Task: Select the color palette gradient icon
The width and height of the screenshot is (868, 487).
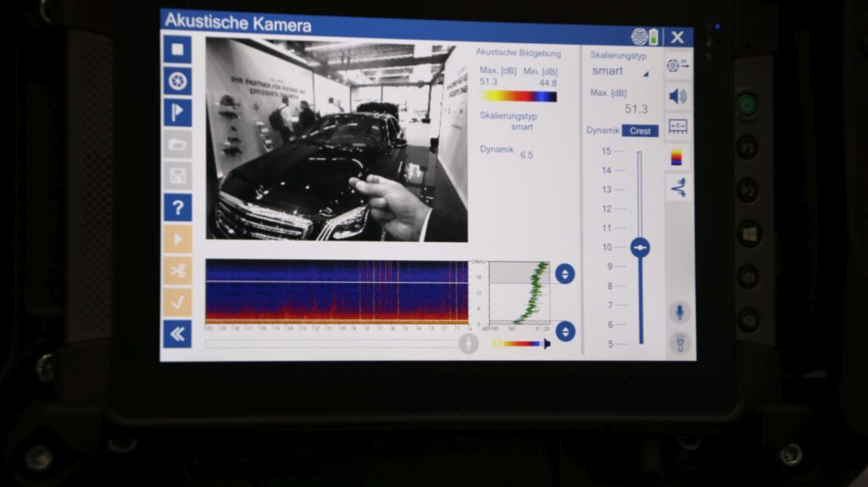Action: pyautogui.click(x=677, y=158)
